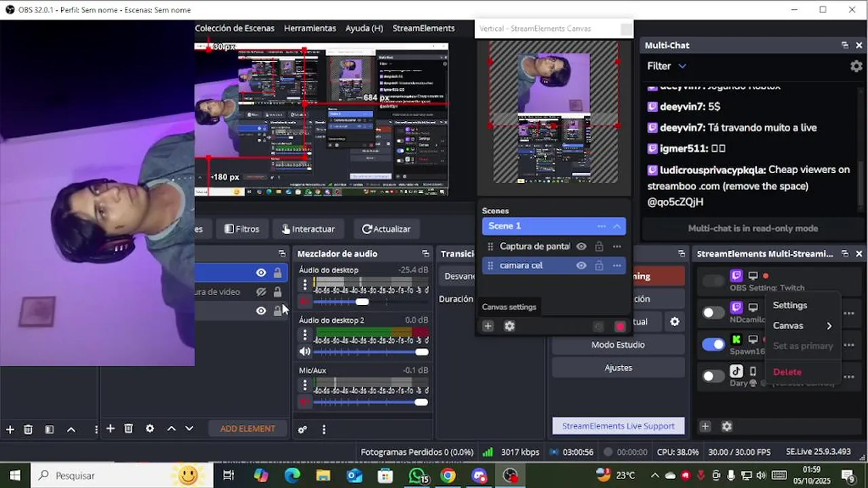Open Modo Estudio
This screenshot has width=868, height=488.
(x=618, y=345)
